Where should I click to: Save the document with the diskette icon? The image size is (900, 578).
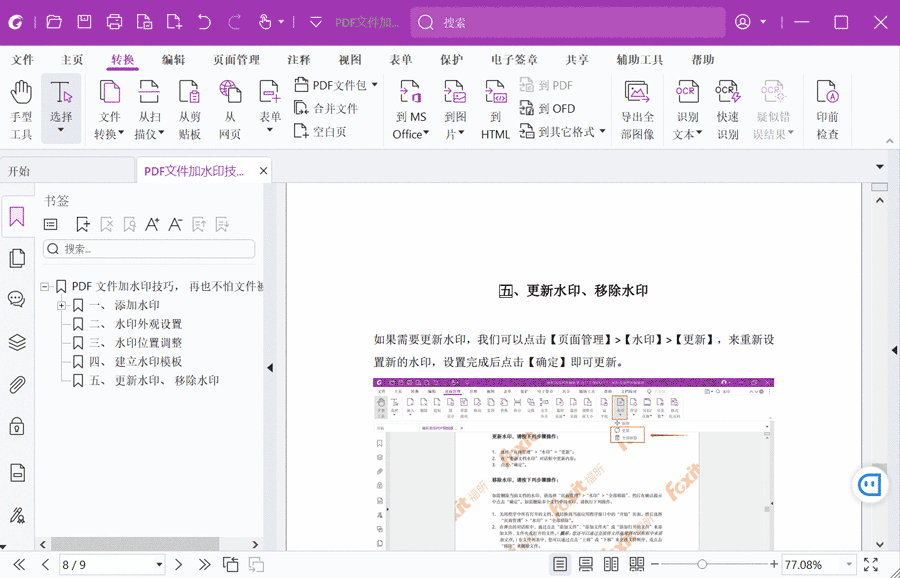coord(84,22)
